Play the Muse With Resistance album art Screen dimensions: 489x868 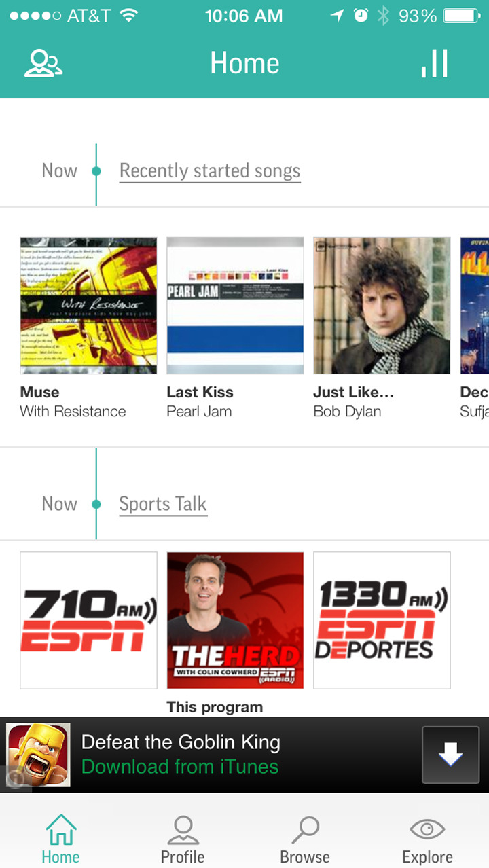(88, 306)
